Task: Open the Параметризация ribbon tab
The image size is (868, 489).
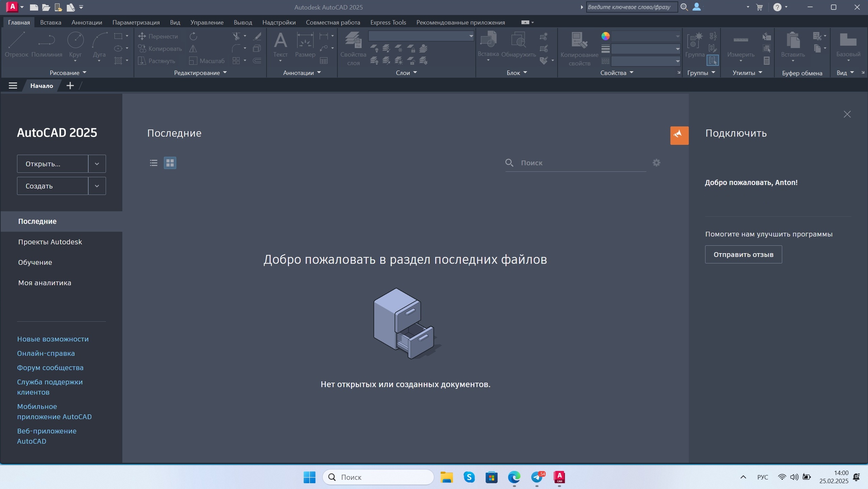Action: (x=136, y=22)
